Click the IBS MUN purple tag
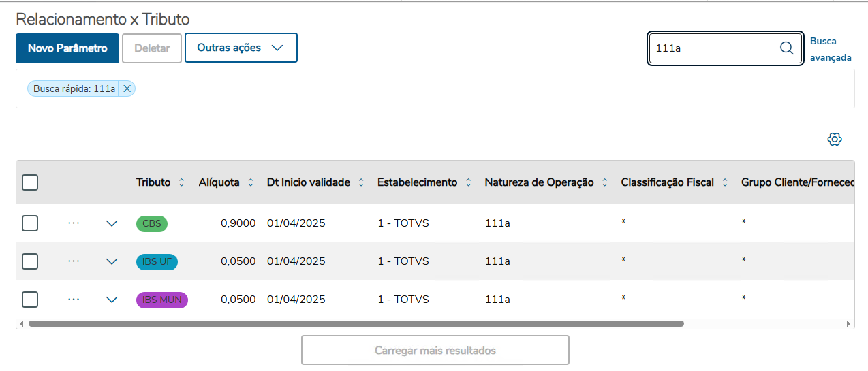868x371 pixels. pyautogui.click(x=161, y=300)
